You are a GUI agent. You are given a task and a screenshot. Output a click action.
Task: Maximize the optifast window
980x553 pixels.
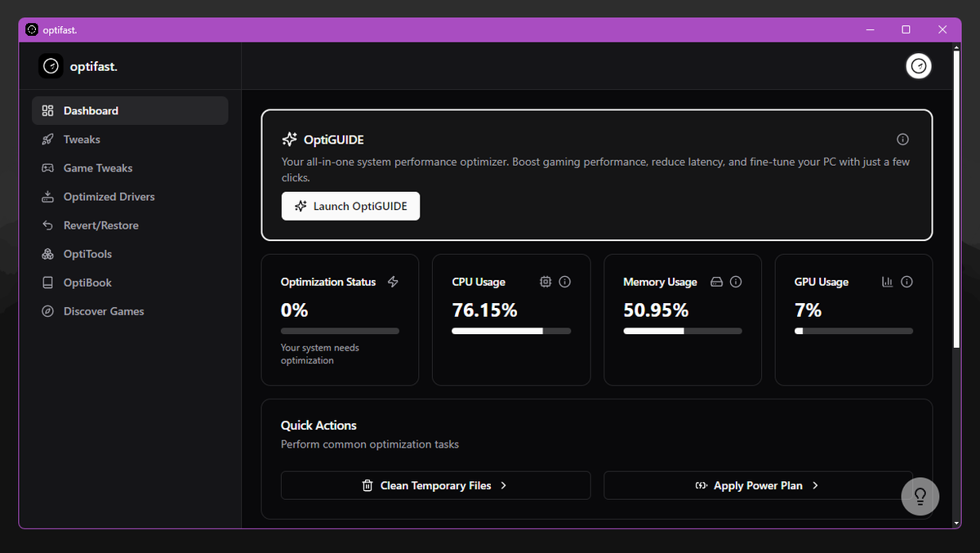[906, 29]
